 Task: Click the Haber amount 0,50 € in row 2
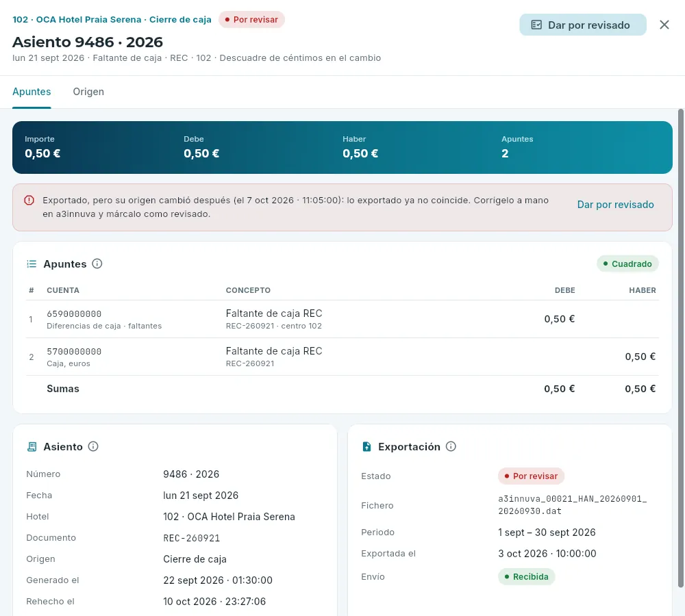(x=640, y=357)
